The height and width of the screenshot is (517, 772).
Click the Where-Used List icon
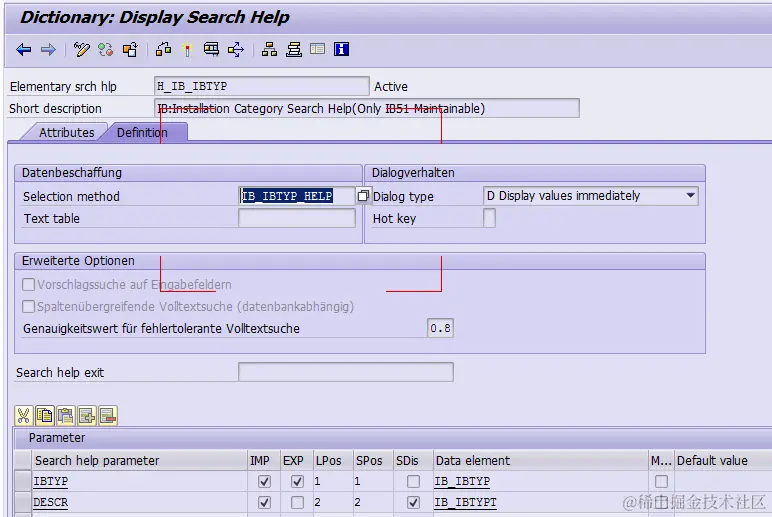(x=211, y=50)
